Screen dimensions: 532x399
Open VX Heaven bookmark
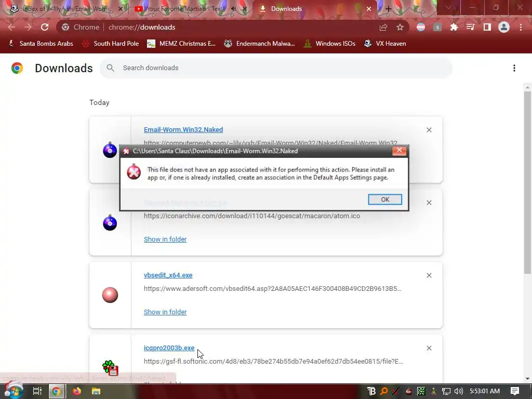pyautogui.click(x=385, y=44)
